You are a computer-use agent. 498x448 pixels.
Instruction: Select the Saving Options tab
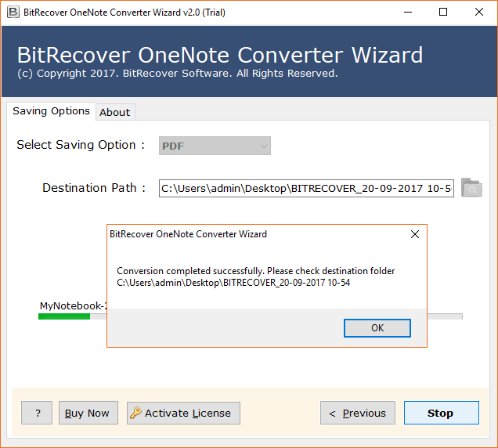pos(51,111)
